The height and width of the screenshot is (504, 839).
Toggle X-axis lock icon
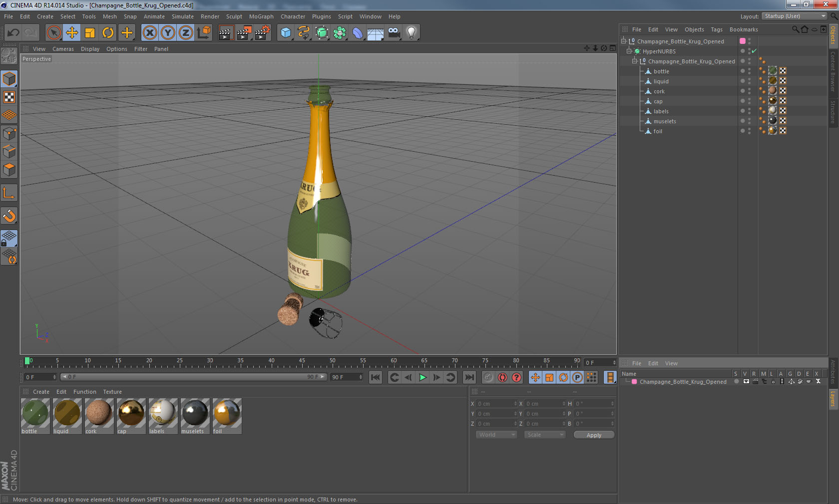pyautogui.click(x=149, y=33)
